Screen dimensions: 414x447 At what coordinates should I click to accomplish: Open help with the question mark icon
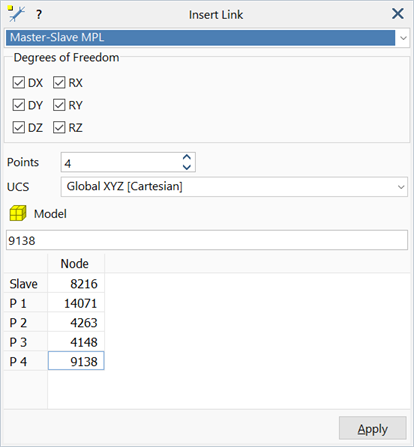[39, 14]
